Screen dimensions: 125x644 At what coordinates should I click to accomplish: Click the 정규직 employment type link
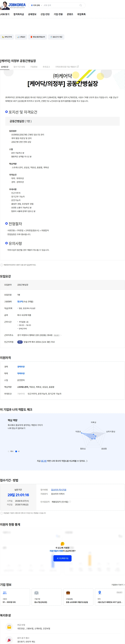(20, 302)
